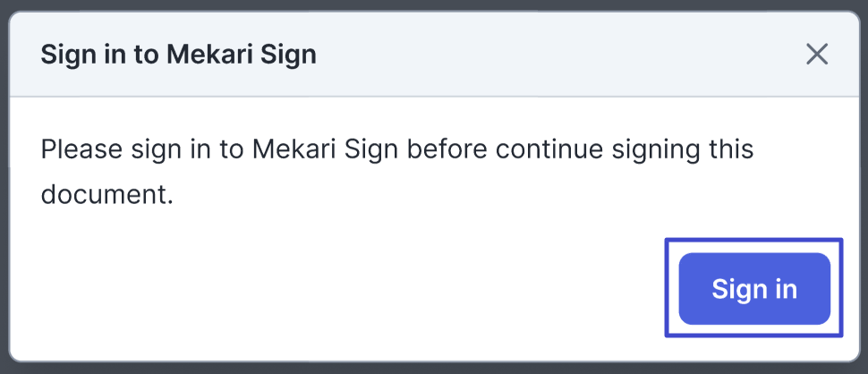Image resolution: width=868 pixels, height=374 pixels.
Task: Click header space between the title and X
Action: pyautogui.click(x=555, y=55)
